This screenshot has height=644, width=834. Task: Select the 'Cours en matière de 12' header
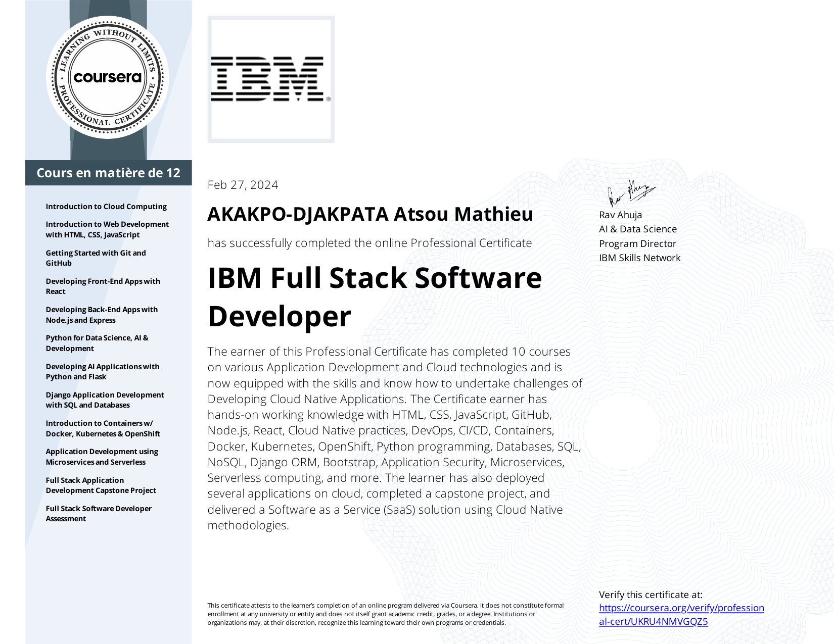[x=109, y=173]
